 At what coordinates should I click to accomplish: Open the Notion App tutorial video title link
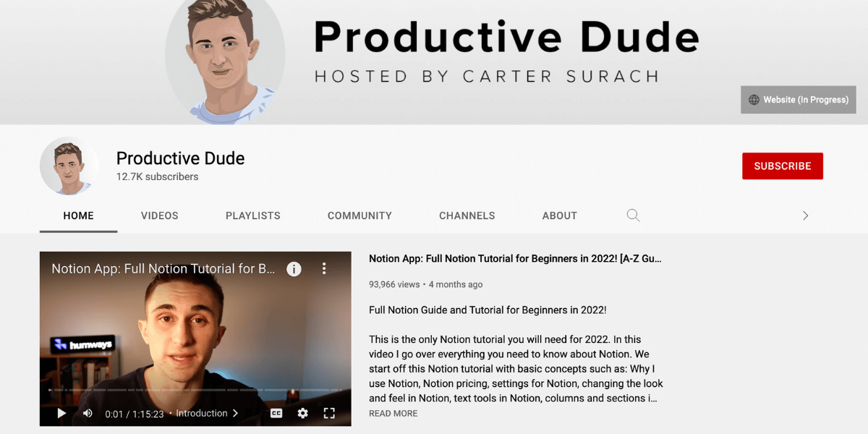[515, 258]
